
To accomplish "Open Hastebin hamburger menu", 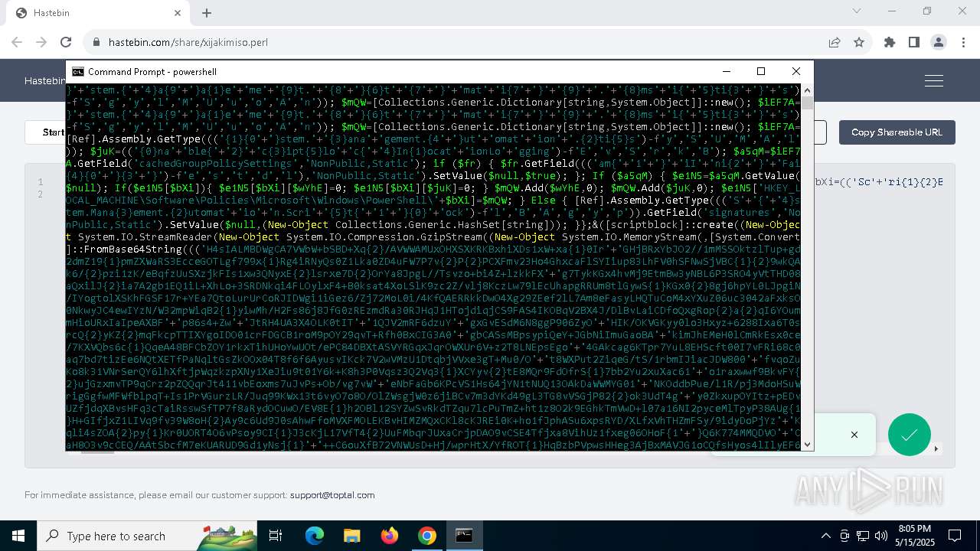I will click(933, 80).
